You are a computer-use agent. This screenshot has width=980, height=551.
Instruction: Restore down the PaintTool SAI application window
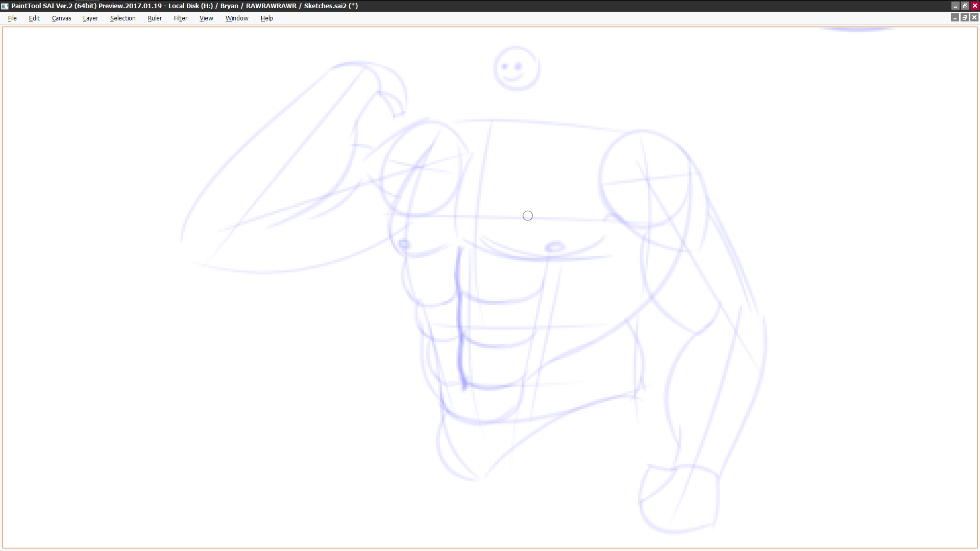coord(965,6)
